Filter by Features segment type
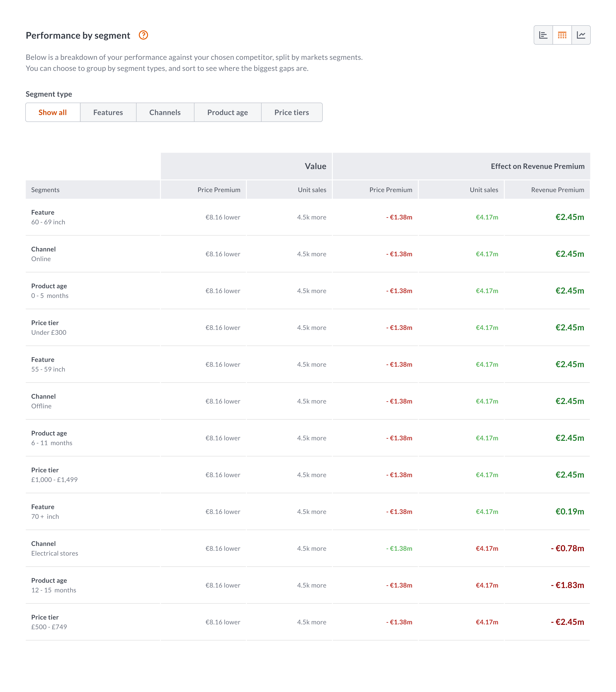The width and height of the screenshot is (616, 692). (x=108, y=112)
